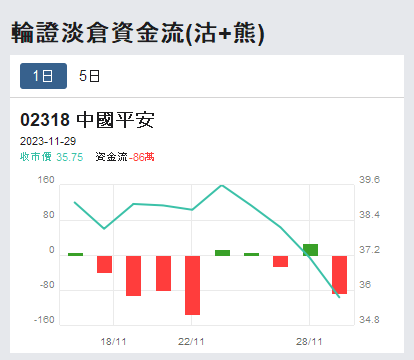Image resolution: width=414 pixels, height=360 pixels.
Task: Click the last red bar on the right
Action: click(339, 275)
